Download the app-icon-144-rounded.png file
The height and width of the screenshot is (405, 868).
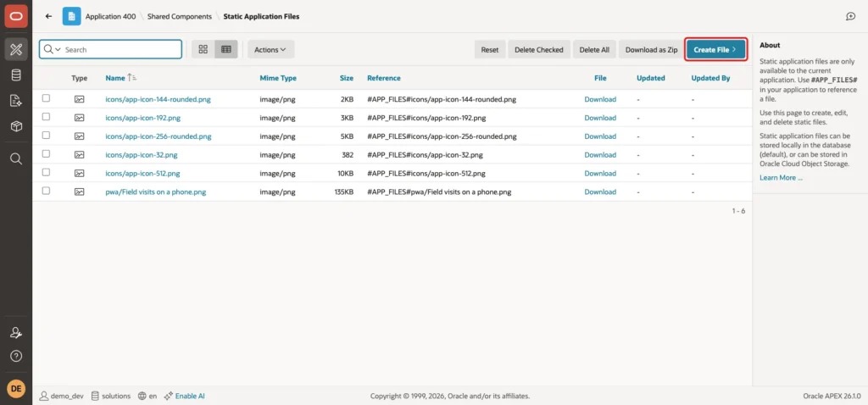[x=600, y=100]
